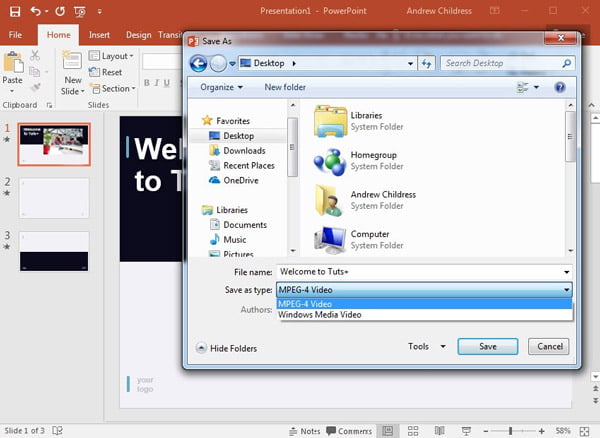Image resolution: width=600 pixels, height=438 pixels.
Task: Open the view options dropdown arrow
Action: (536, 88)
